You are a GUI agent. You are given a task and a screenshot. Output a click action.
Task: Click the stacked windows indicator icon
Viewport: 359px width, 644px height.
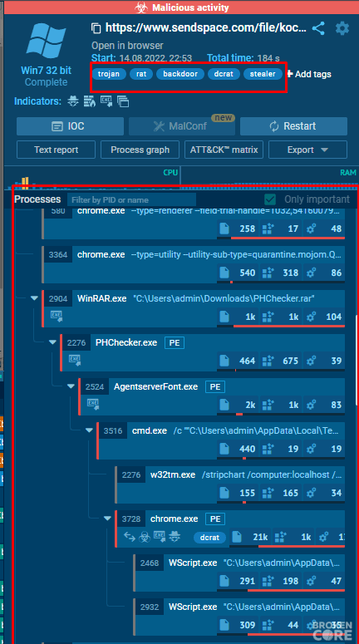coord(123,101)
